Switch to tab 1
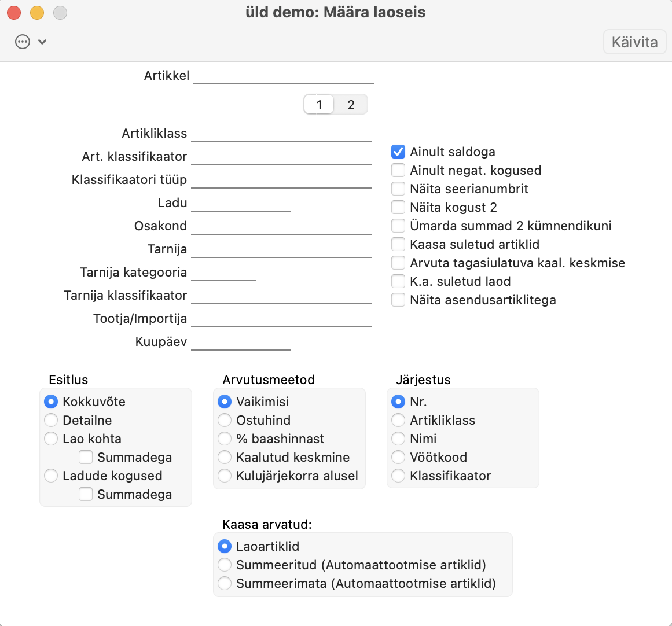 pyautogui.click(x=319, y=105)
